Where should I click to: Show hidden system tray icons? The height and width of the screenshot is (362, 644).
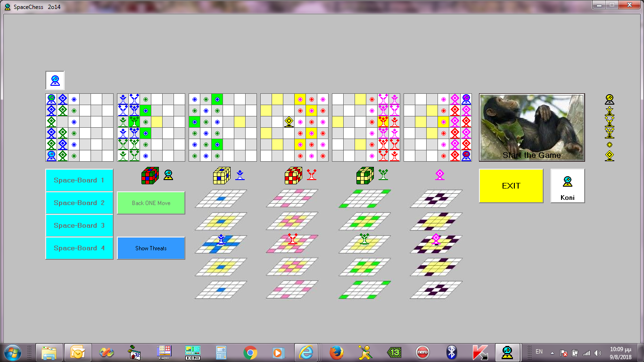point(552,353)
